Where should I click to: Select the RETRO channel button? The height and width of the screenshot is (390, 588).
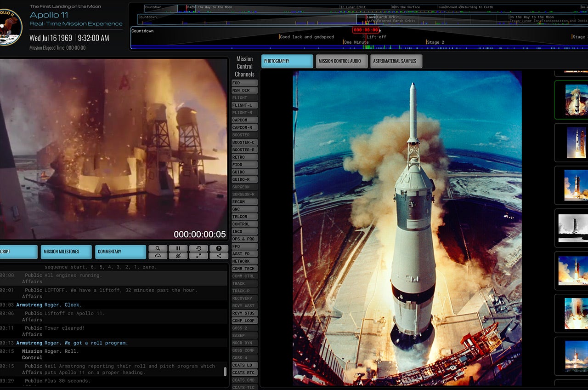(x=243, y=157)
